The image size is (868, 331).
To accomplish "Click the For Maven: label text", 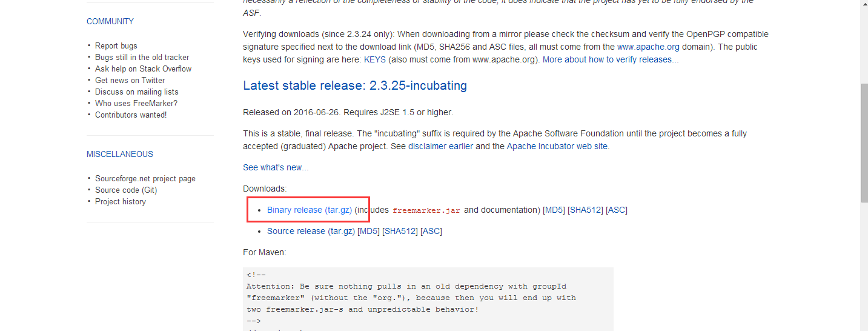I will pos(265,252).
